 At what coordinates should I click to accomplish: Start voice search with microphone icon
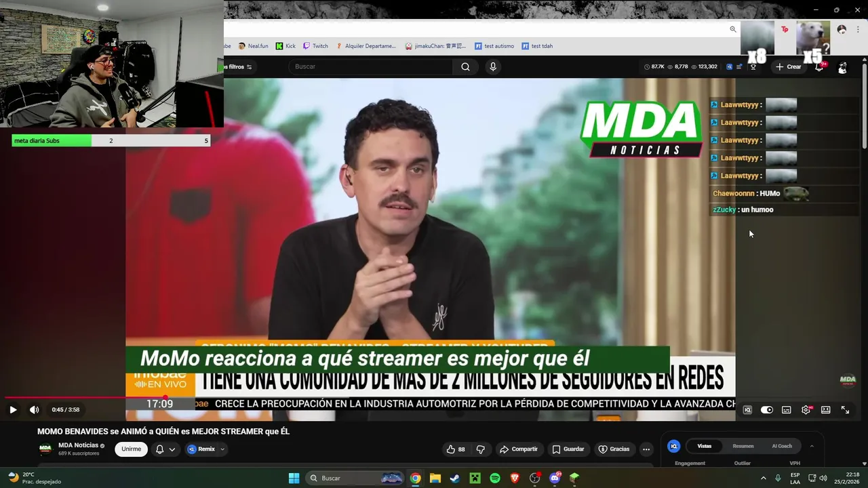(x=493, y=66)
